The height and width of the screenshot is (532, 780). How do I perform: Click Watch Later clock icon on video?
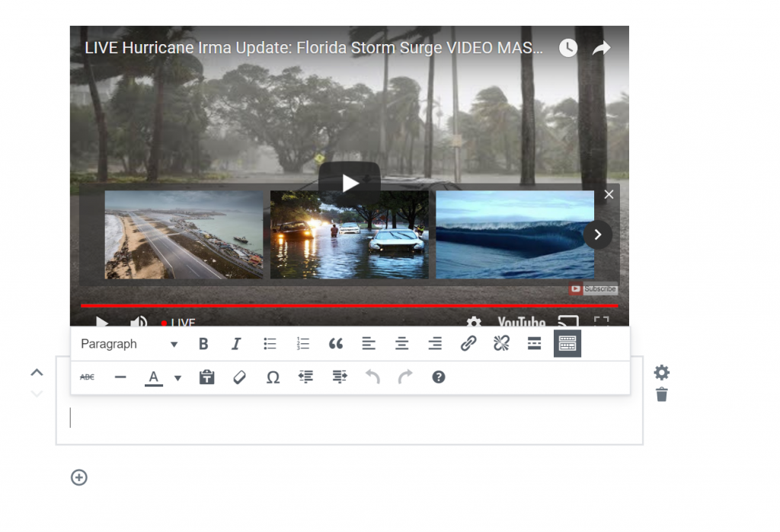pyautogui.click(x=568, y=48)
